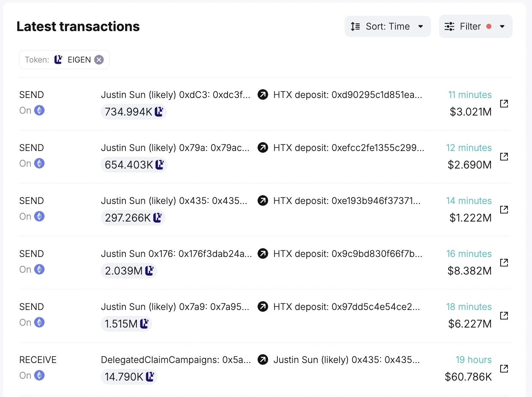532x397 pixels.
Task: Open external link for $2.690M transaction
Action: click(504, 156)
